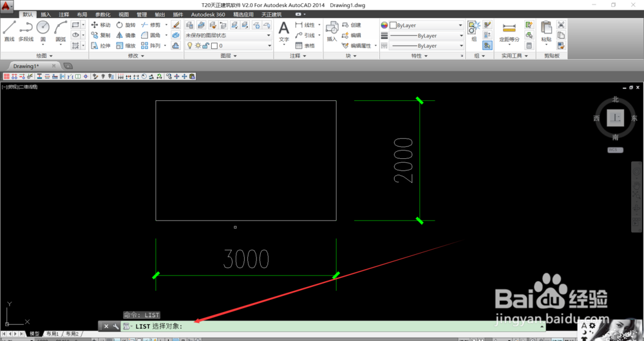Screen dimensions: 644x341
Task: Select the 直线 (Line) tool
Action: [9, 31]
